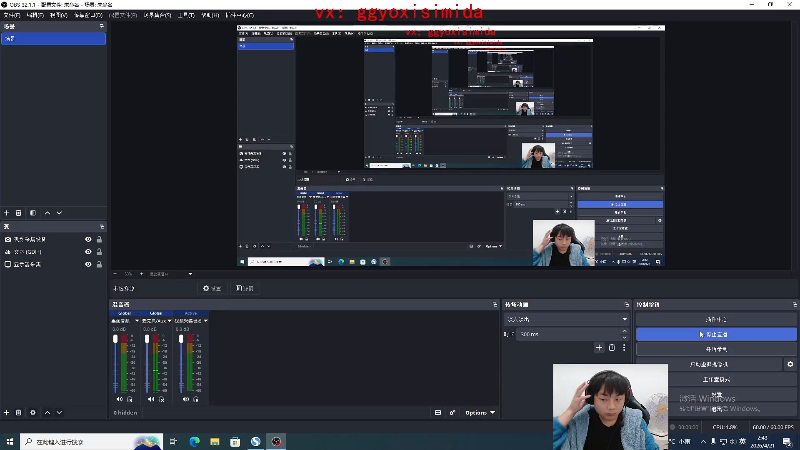Zoom out the preview with the minus icon

pyautogui.click(x=115, y=274)
